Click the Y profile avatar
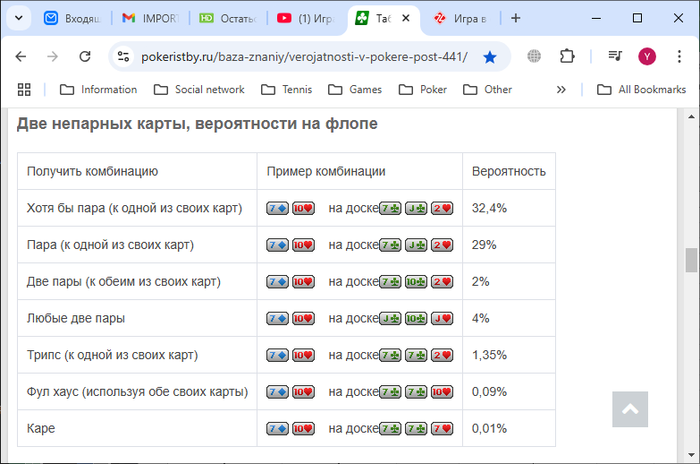The width and height of the screenshot is (700, 464). [647, 56]
